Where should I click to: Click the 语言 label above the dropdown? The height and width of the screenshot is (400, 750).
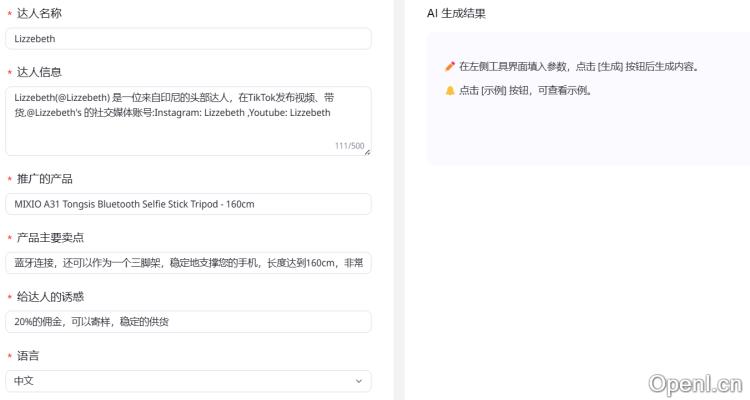point(28,356)
